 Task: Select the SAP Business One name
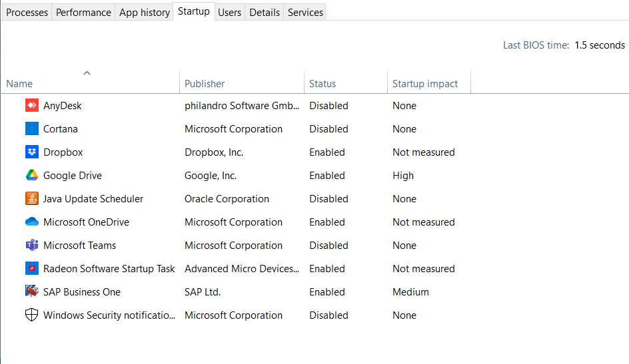(82, 292)
